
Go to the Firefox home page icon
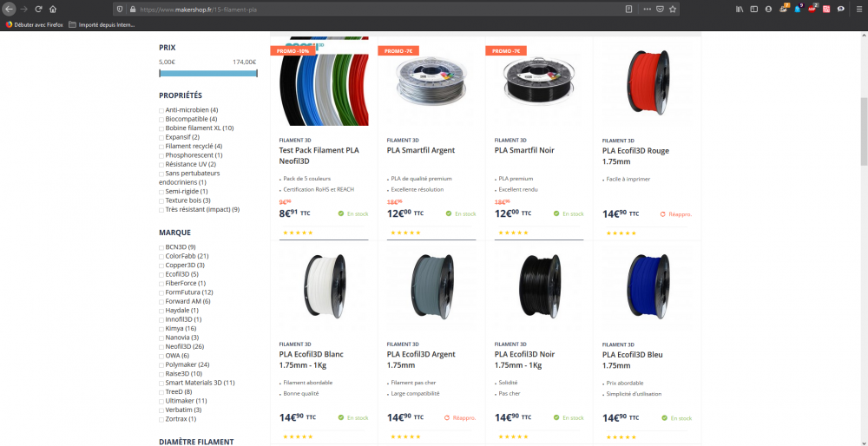pyautogui.click(x=53, y=9)
